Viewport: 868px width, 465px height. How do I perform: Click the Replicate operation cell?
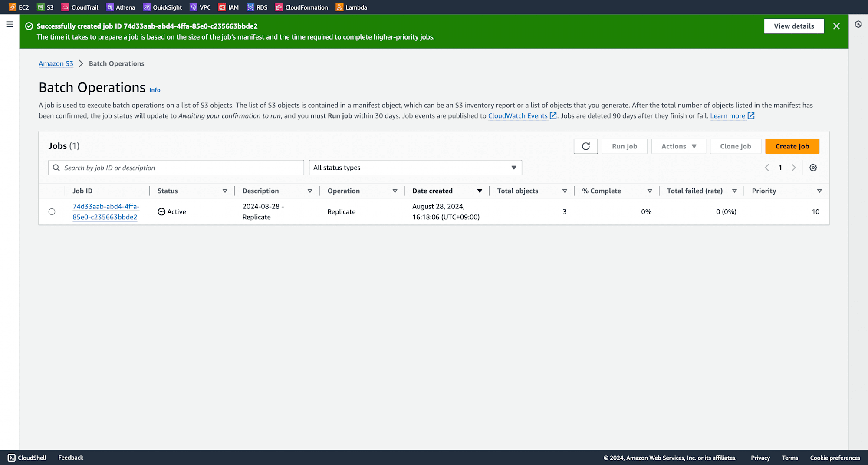click(341, 212)
